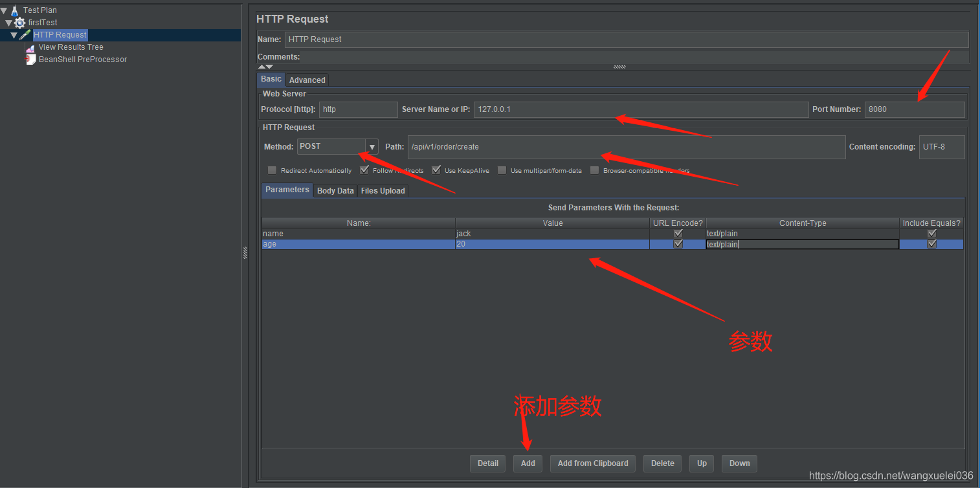Check Use multipart/form-data option
The image size is (980, 488).
click(x=502, y=170)
